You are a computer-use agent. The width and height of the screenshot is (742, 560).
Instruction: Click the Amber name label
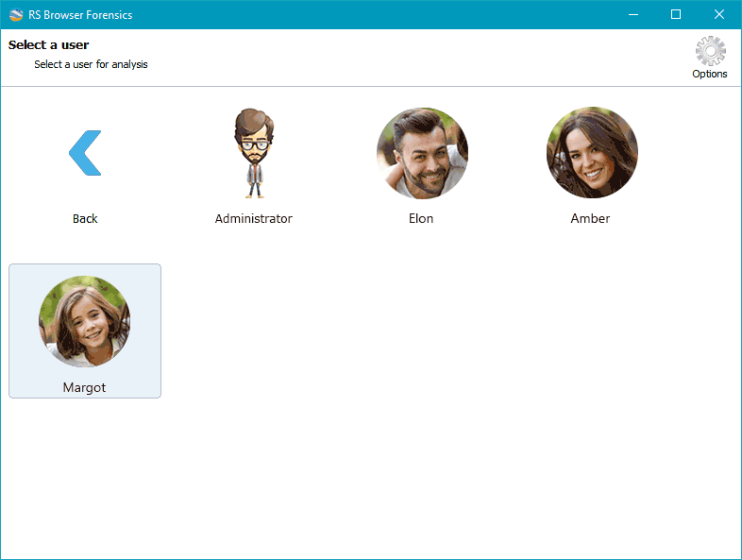[x=590, y=219]
